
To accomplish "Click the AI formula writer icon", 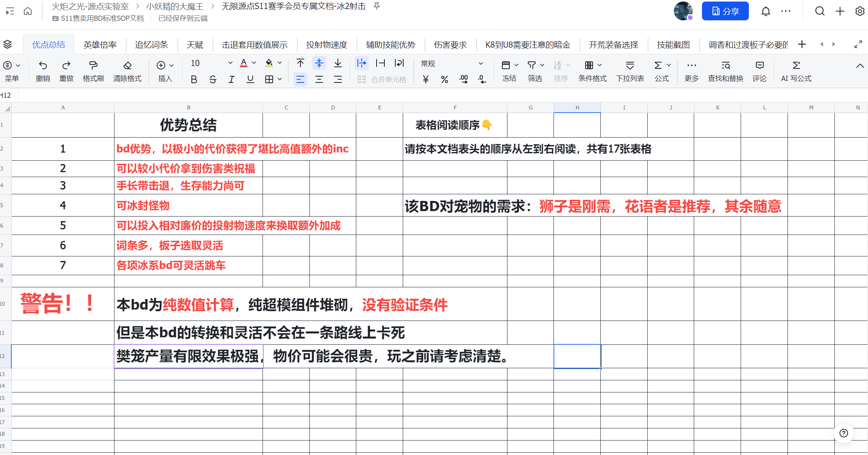I will point(796,65).
